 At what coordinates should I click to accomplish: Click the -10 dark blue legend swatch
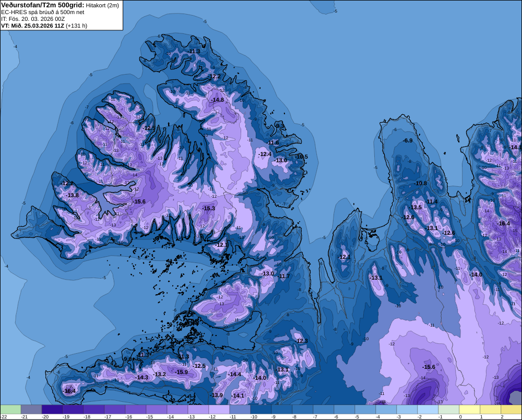(260, 410)
